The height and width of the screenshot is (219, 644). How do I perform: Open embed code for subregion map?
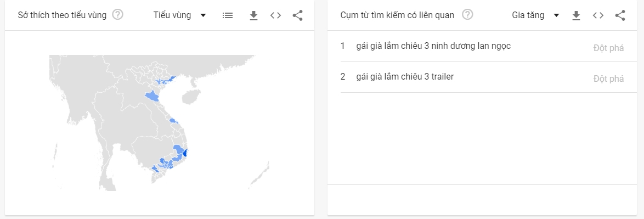pos(275,15)
